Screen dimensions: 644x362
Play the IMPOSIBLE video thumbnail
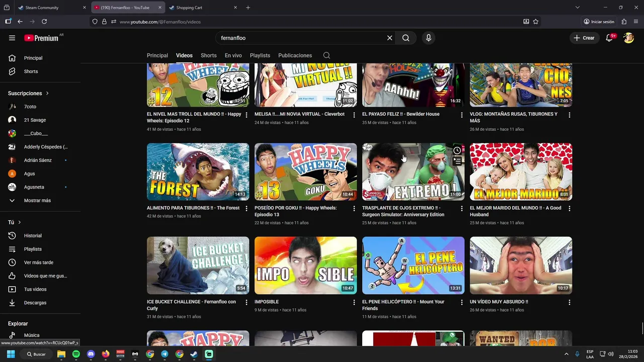305,265
